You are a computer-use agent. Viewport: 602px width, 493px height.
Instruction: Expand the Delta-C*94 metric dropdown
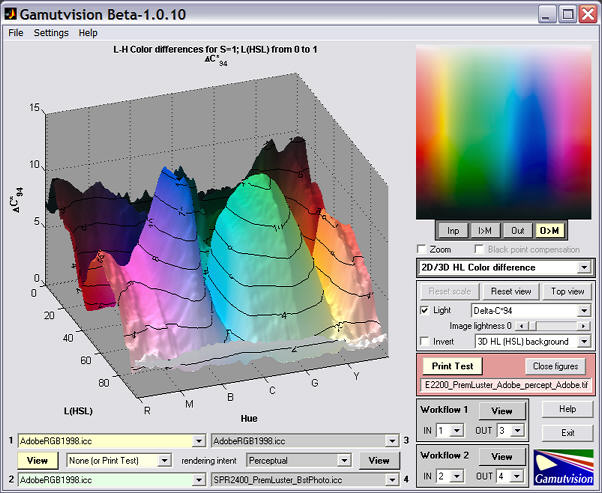tap(531, 310)
